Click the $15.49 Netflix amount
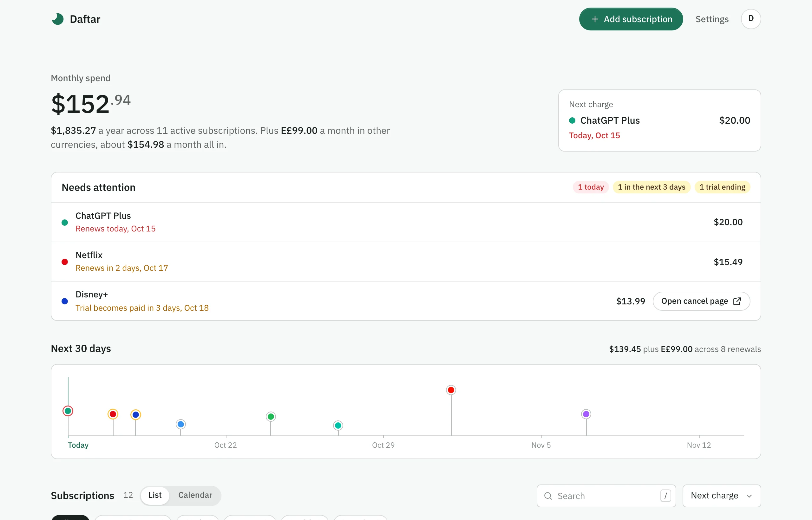The width and height of the screenshot is (812, 520). 728,262
